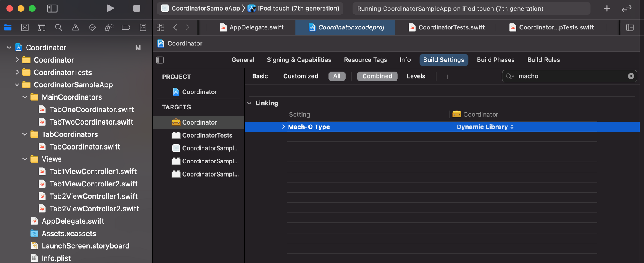Open the Library plus button
Screen dimensions: 644x263
click(607, 8)
